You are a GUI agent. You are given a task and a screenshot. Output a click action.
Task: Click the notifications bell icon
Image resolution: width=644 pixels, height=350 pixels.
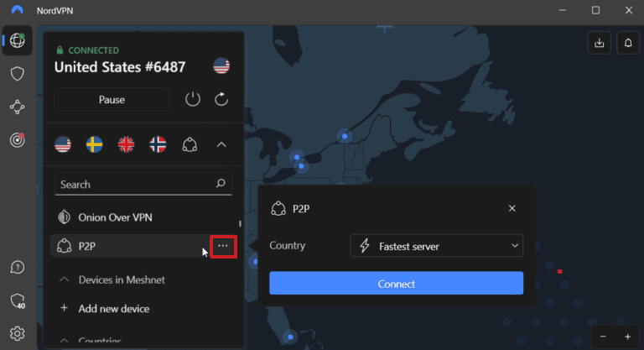click(626, 41)
